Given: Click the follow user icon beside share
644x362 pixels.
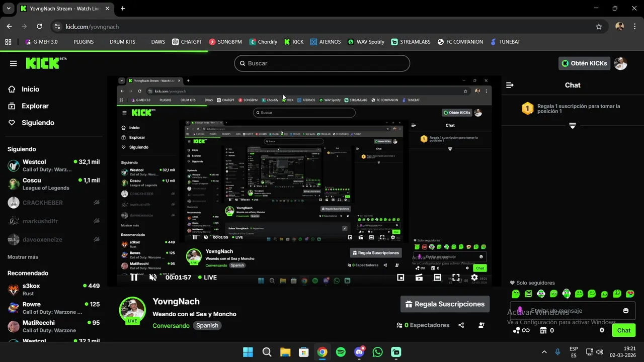Looking at the screenshot, I should click(481, 325).
